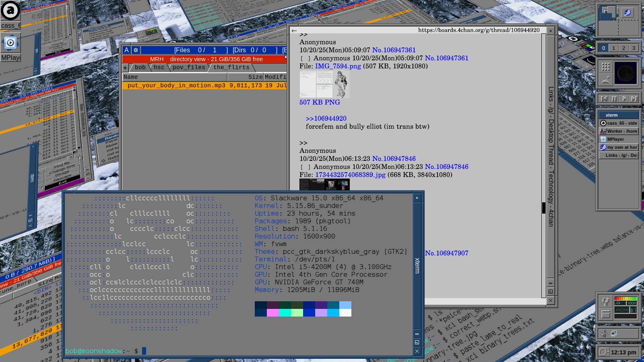
Task: Click the battery 100% indicator
Action: tap(632, 303)
